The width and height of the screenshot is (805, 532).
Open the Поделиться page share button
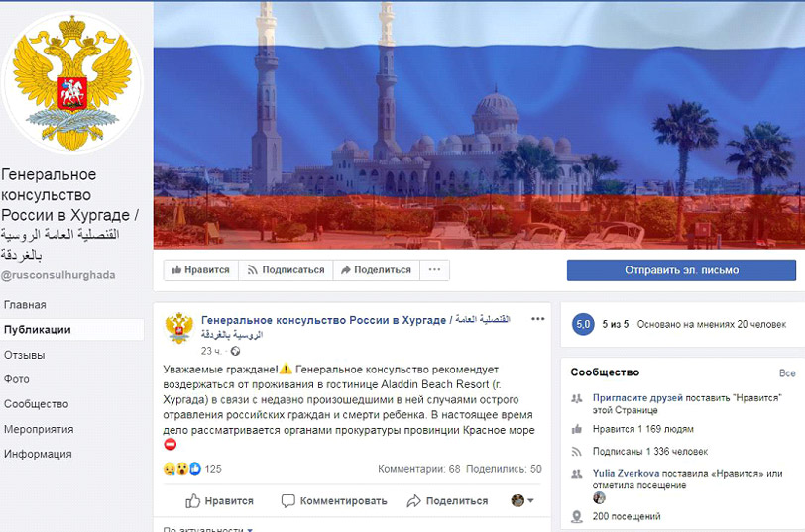[377, 269]
